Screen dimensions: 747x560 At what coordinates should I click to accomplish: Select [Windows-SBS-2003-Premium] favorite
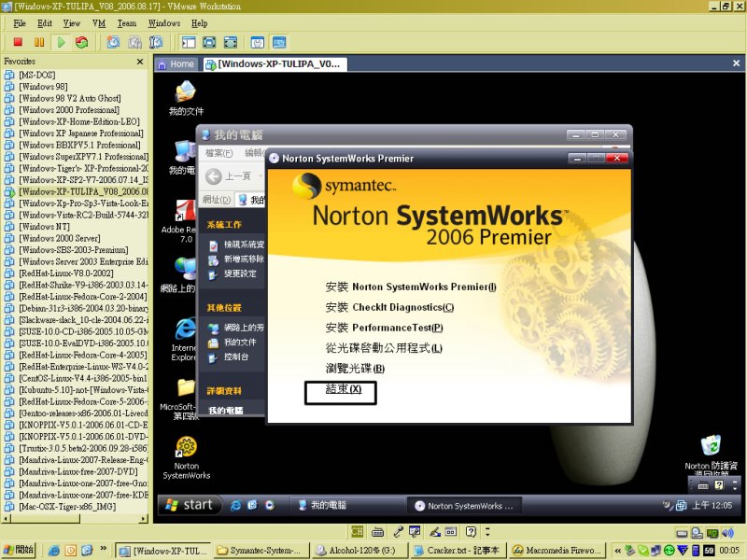74,249
